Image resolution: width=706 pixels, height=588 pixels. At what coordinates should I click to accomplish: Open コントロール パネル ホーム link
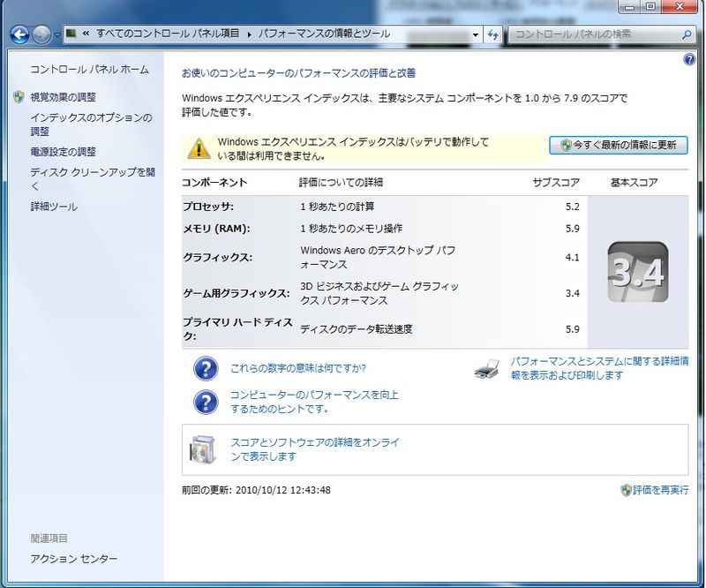(x=89, y=70)
